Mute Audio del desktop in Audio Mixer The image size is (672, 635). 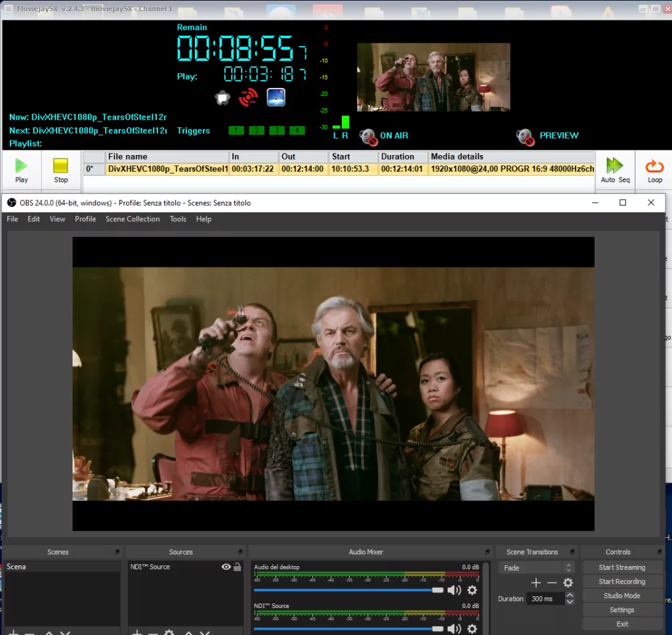tap(454, 590)
